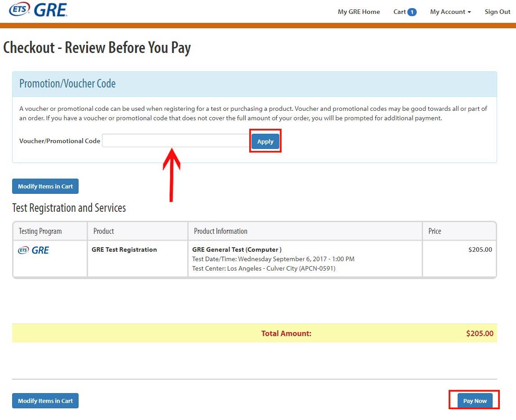Click the Price column header
The width and height of the screenshot is (516, 420).
(434, 232)
